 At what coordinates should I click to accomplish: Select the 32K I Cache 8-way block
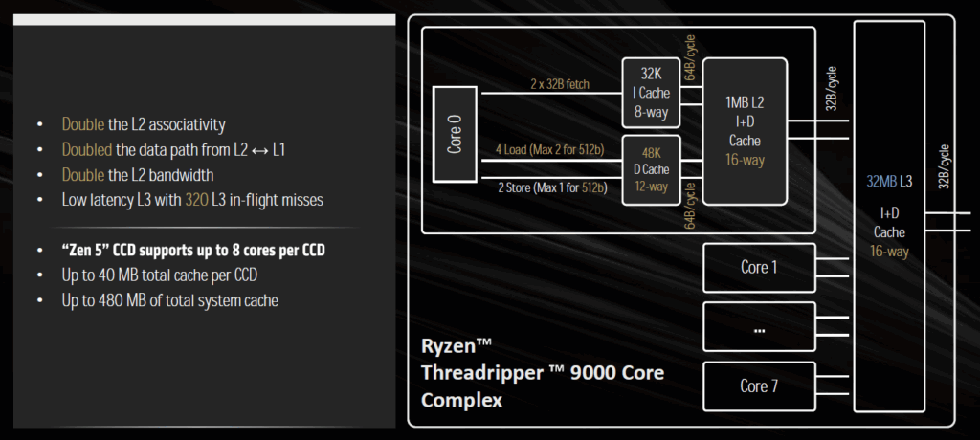[x=651, y=93]
